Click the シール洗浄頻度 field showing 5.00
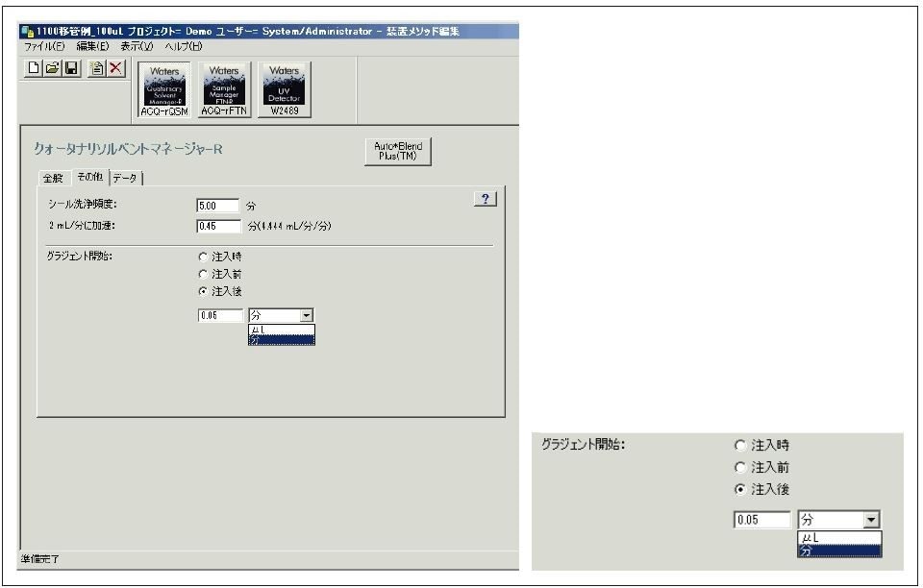The height and width of the screenshot is (588, 923). 218,206
